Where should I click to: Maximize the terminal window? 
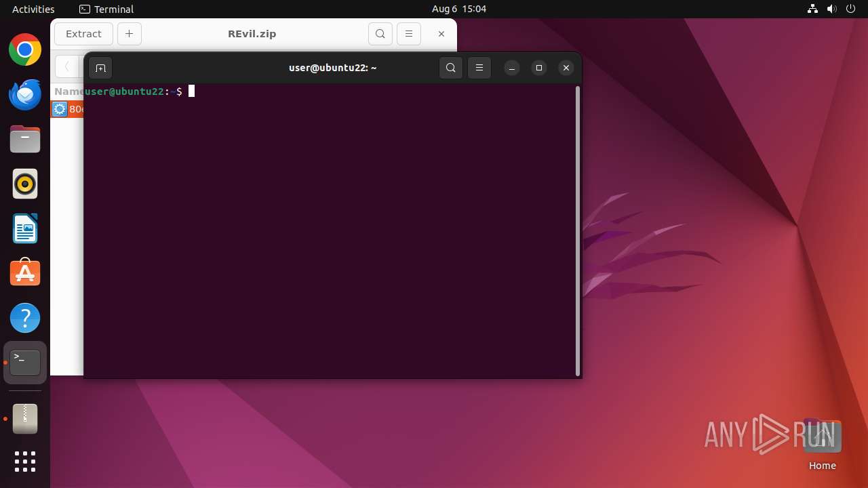coord(539,68)
